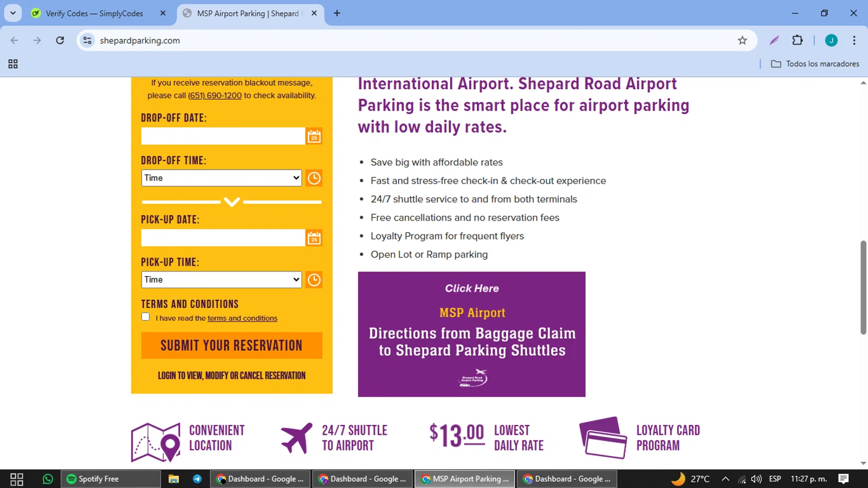868x488 pixels.
Task: Open Spotify Free taskbar item
Action: (111, 479)
